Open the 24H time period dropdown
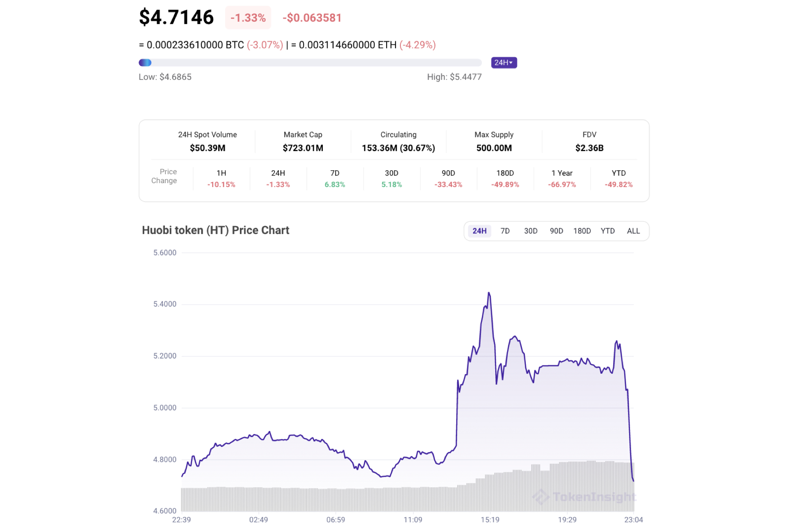The height and width of the screenshot is (532, 798). coord(504,63)
